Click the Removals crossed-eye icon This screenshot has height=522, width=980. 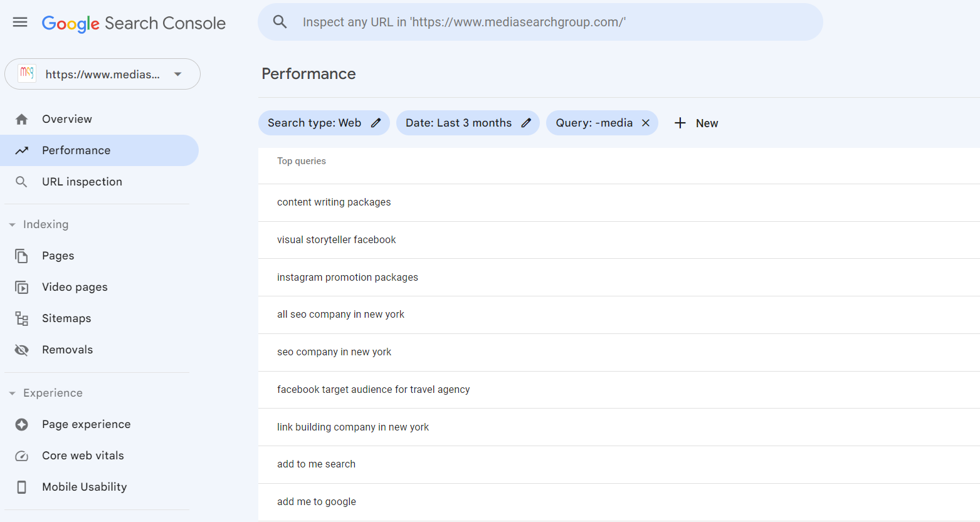point(21,350)
